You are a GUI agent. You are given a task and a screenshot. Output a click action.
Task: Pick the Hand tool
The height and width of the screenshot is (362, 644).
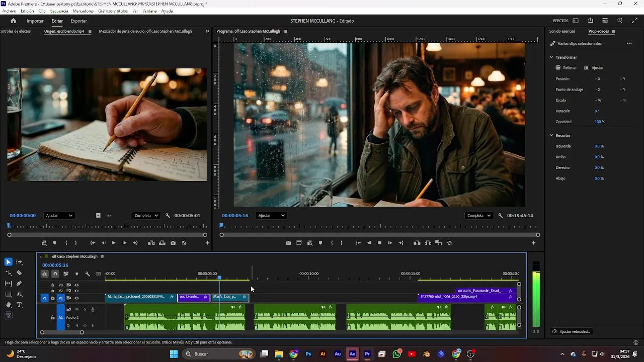[x=8, y=305]
